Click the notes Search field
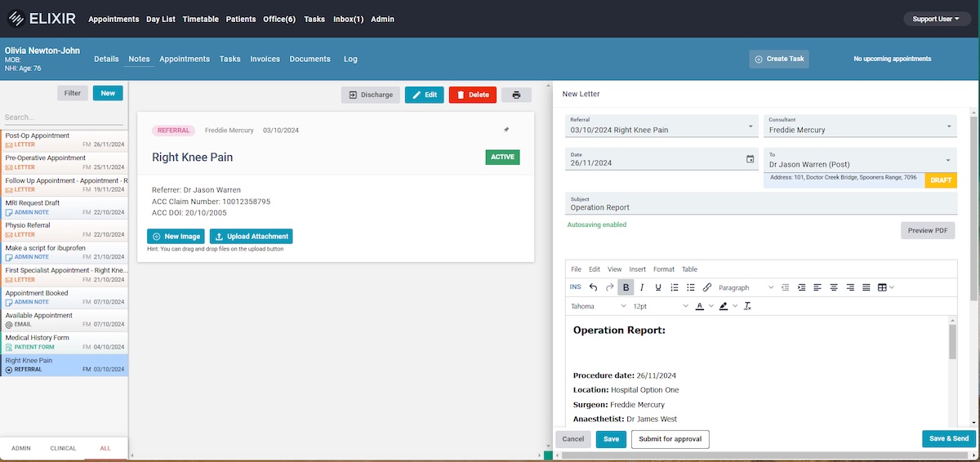Viewport: 980px width, 462px height. [64, 118]
